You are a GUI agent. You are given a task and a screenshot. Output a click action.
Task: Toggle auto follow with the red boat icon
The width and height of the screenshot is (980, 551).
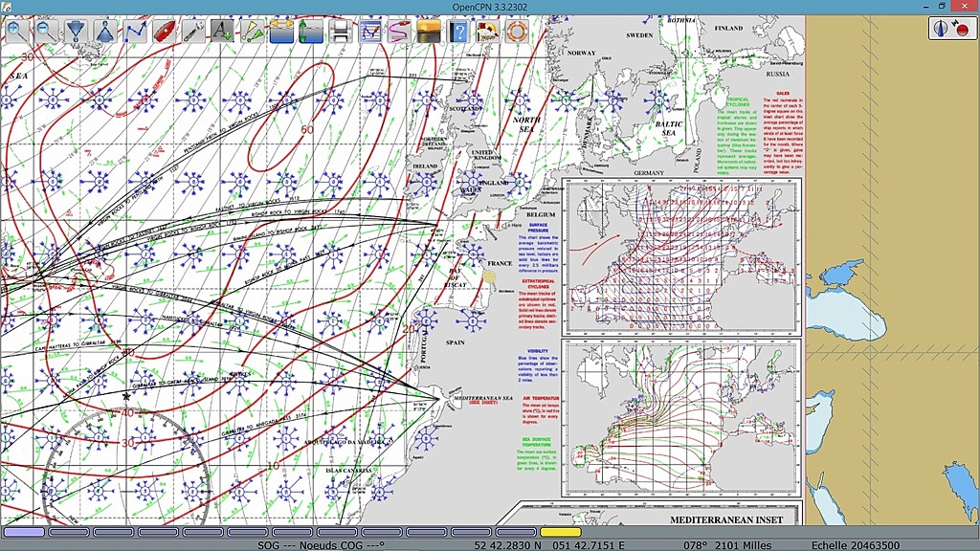click(164, 31)
